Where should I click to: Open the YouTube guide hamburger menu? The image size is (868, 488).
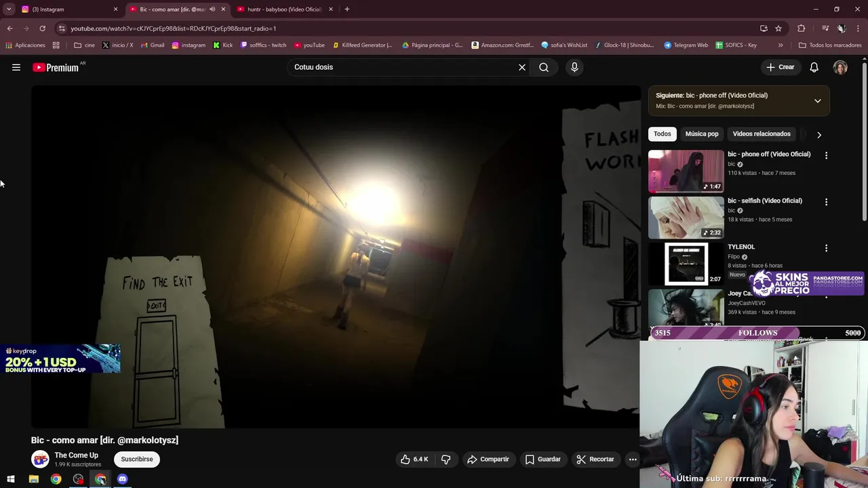(x=16, y=67)
